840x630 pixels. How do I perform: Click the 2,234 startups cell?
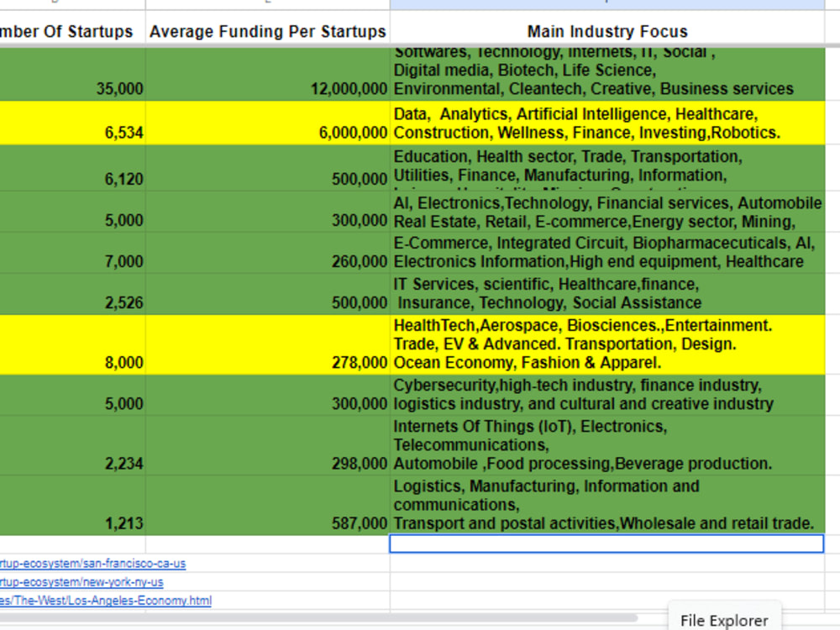72,445
